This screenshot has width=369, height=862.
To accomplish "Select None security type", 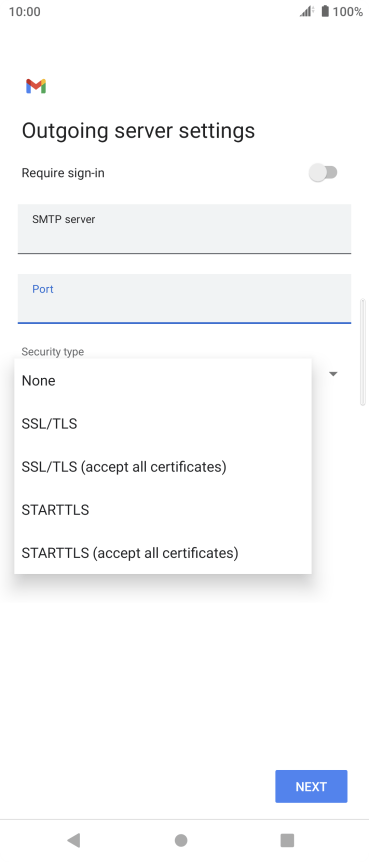I will click(x=163, y=380).
